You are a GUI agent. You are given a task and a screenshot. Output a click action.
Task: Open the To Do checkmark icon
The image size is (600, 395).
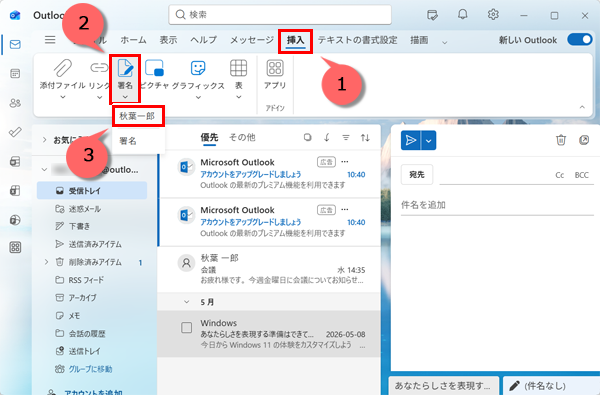15,132
